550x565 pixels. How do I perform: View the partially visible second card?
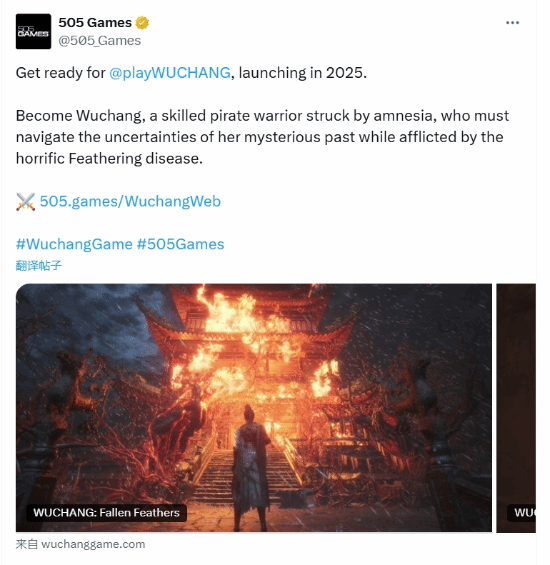516,408
